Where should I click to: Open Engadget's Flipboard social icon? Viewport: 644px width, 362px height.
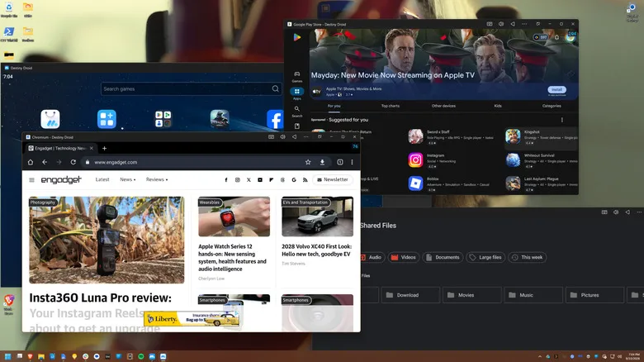[271, 180]
